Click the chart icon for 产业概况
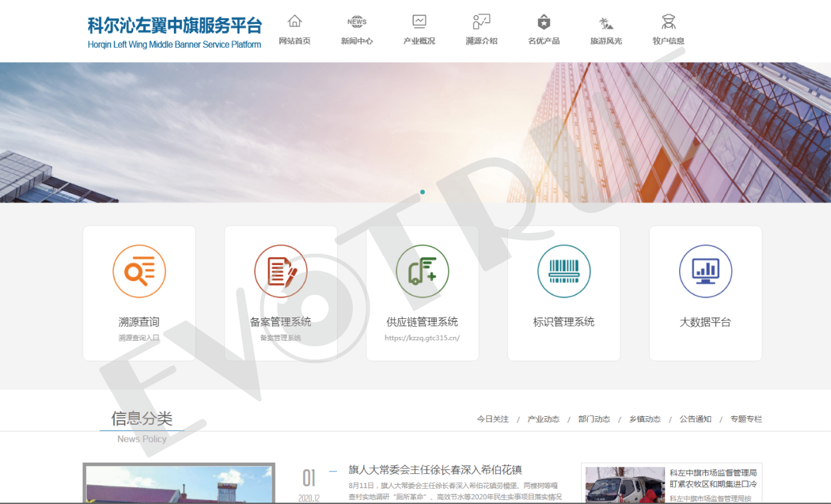This screenshot has width=831, height=504. [419, 22]
